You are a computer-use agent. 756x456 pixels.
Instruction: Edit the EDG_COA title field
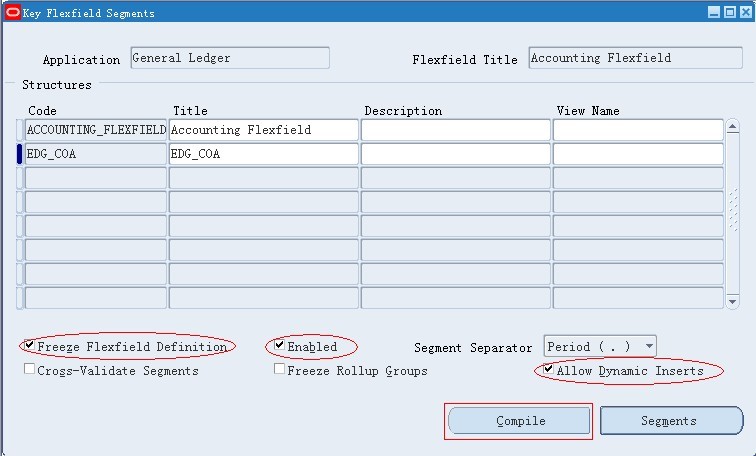(x=263, y=154)
